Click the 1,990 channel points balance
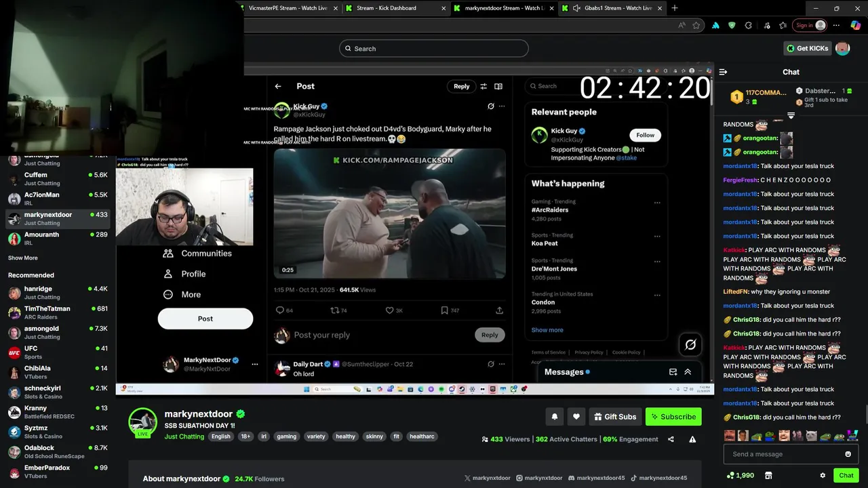Viewport: 868px width, 488px height. [x=740, y=475]
